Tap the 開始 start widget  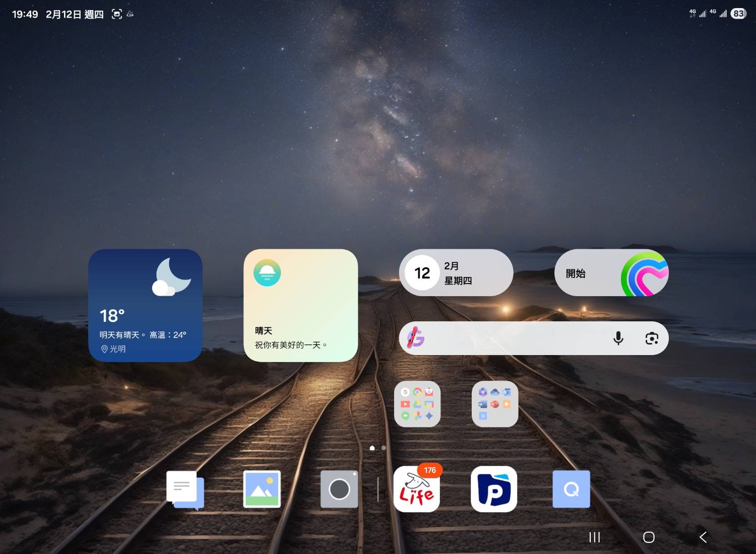[x=611, y=273]
